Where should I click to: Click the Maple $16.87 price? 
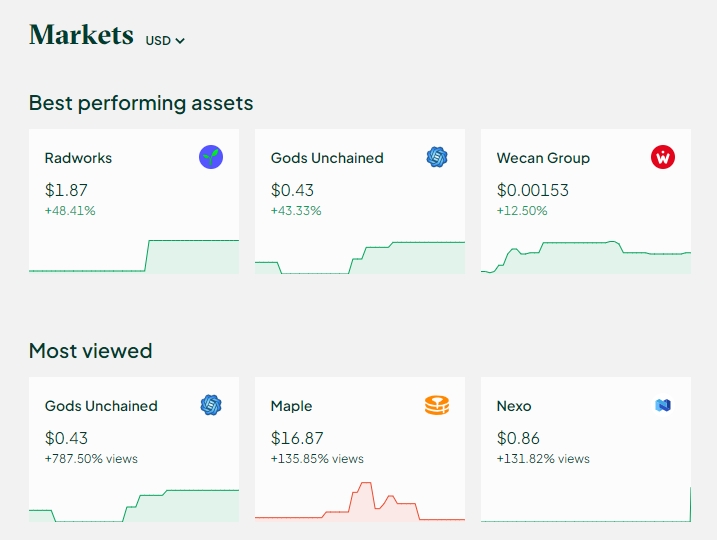point(296,437)
